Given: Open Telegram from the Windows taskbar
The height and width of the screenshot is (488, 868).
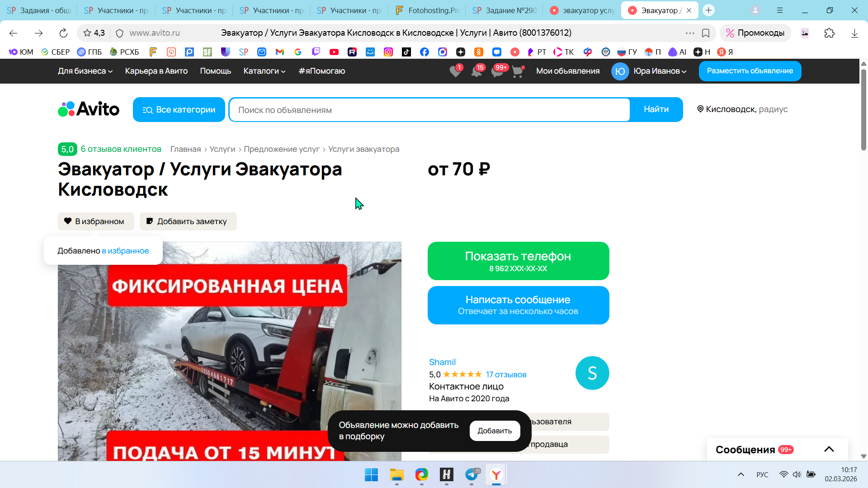Looking at the screenshot, I should (x=472, y=474).
